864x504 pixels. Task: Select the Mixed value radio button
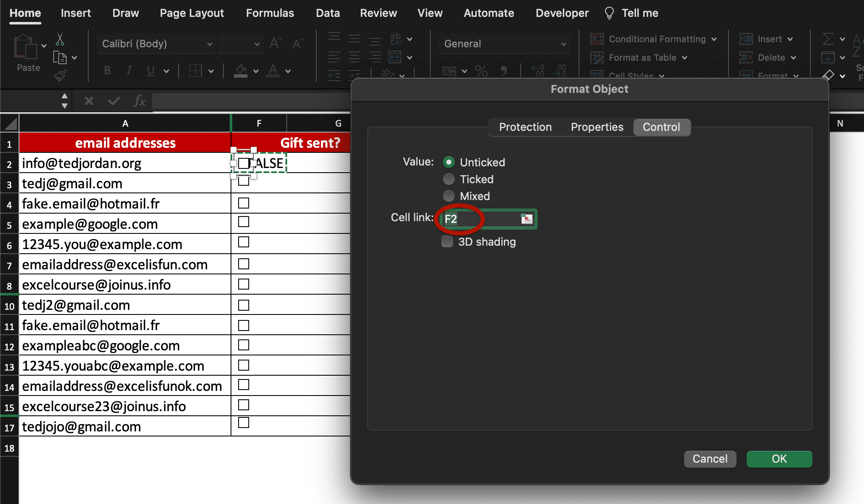click(x=448, y=196)
